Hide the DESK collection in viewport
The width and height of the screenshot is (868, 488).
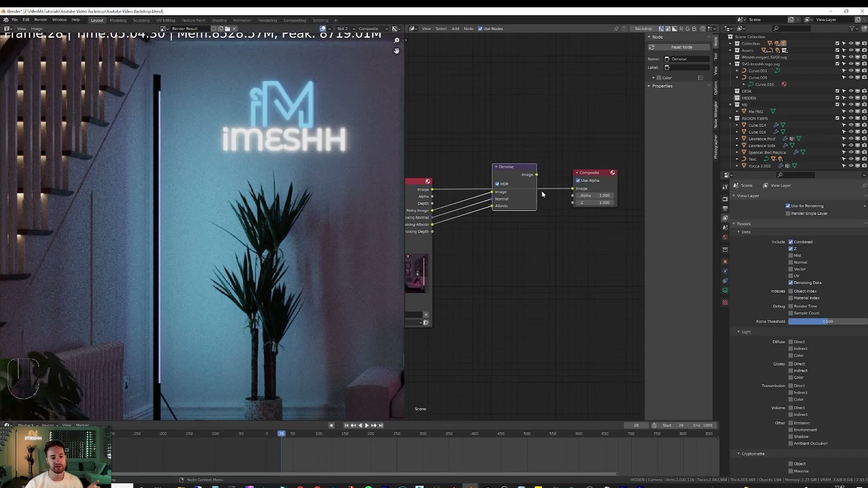tap(851, 91)
